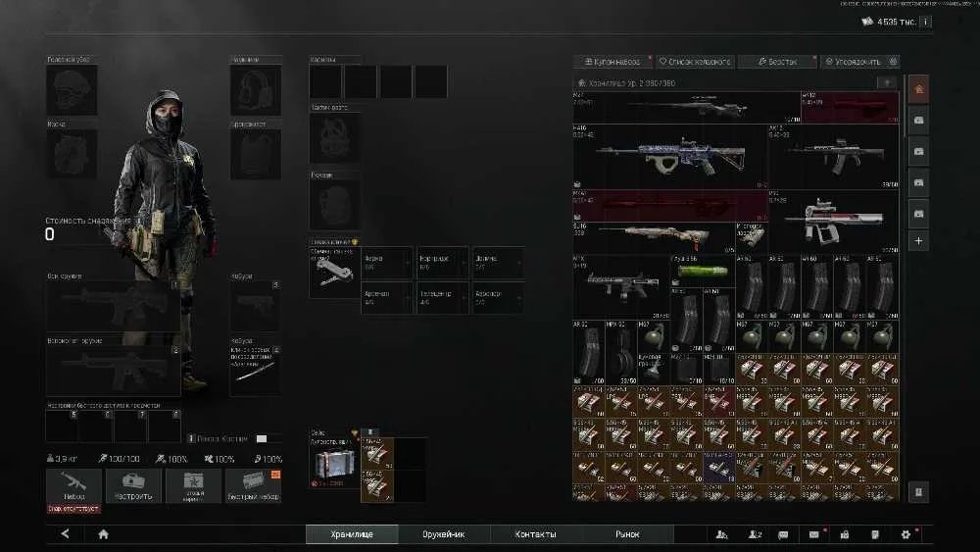
Task: Select the orange main storage sidebar icon
Action: tap(918, 89)
